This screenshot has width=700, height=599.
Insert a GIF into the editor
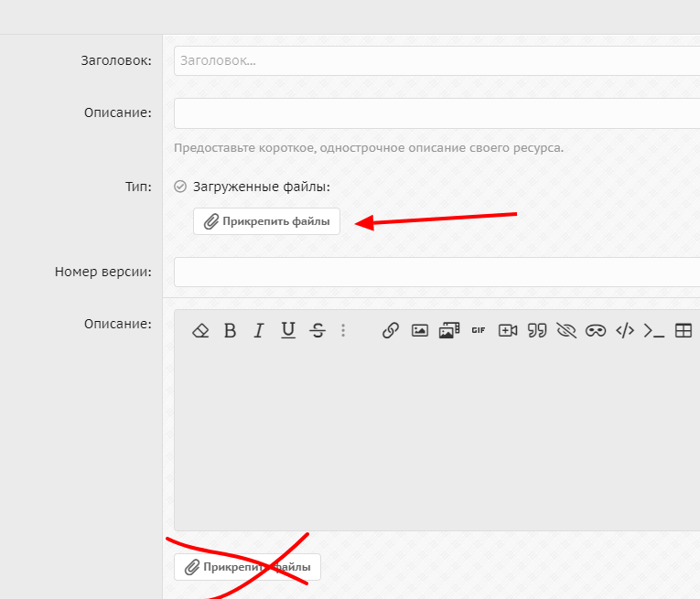pos(479,330)
